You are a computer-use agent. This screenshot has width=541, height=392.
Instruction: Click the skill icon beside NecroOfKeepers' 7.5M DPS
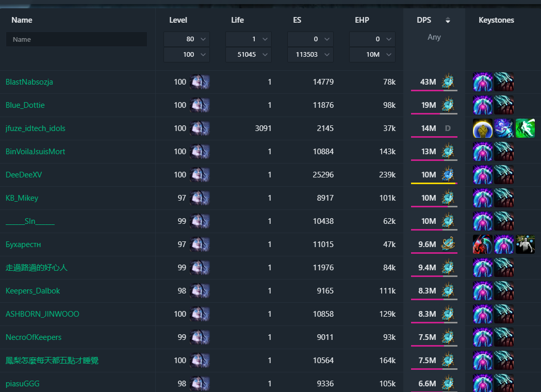coord(448,337)
